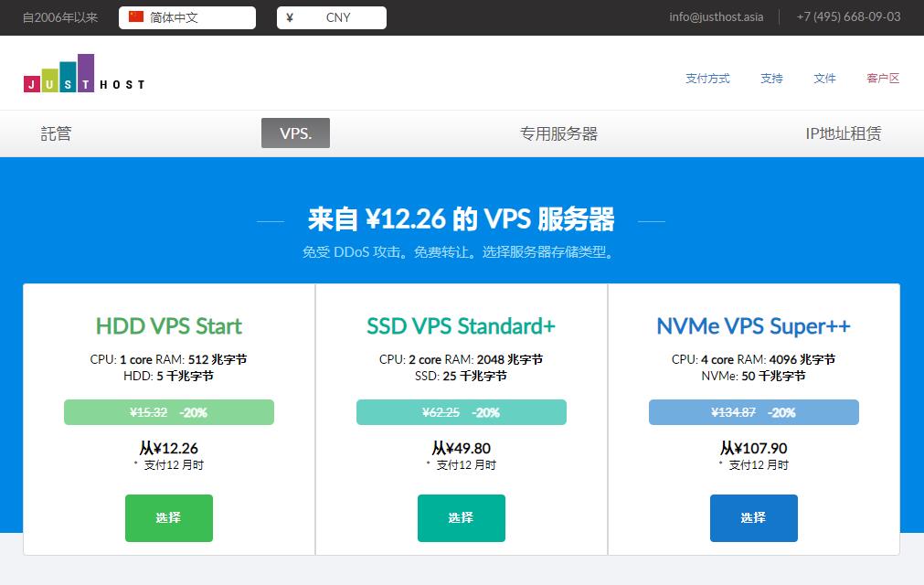This screenshot has height=585, width=924.
Task: Click the SSD: 25 千兆字节 spec line
Action: tap(461, 376)
